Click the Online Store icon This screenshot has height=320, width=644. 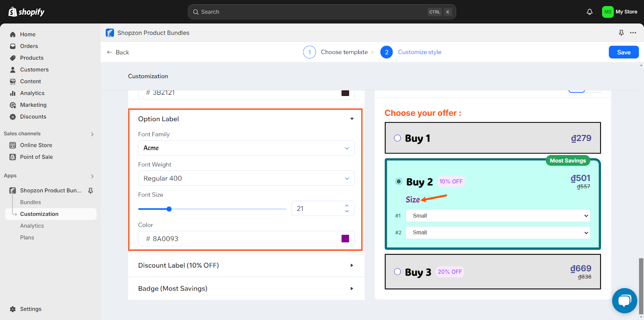[x=12, y=145]
